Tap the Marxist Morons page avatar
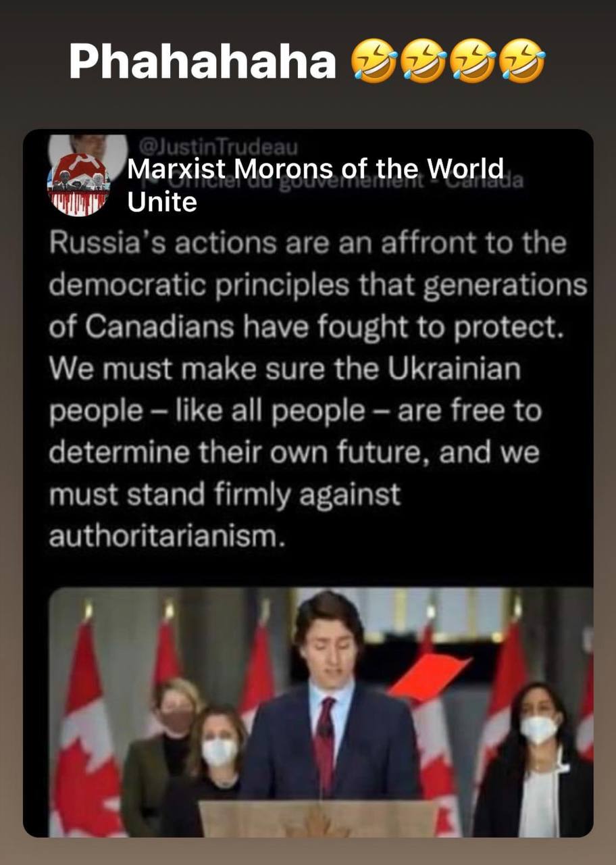 (78, 184)
